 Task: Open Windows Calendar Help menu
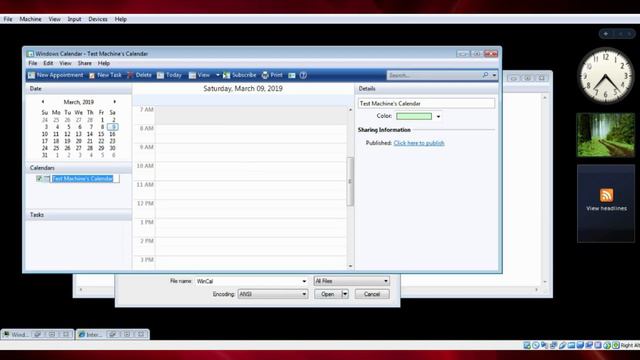[x=104, y=63]
